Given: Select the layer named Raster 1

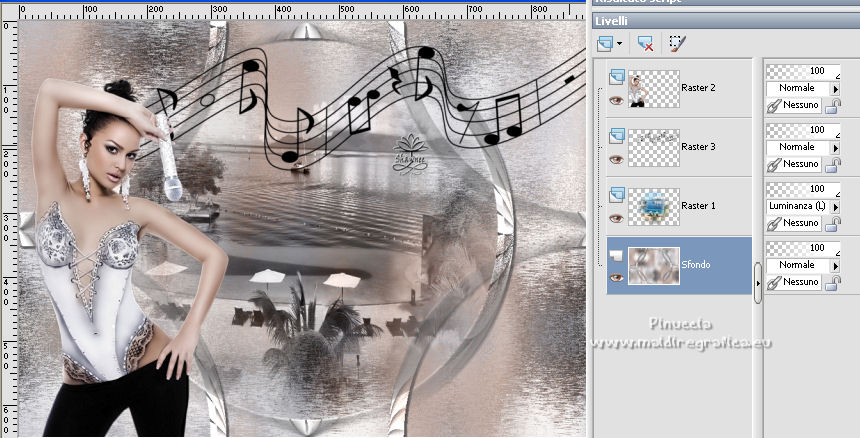Looking at the screenshot, I should [698, 206].
